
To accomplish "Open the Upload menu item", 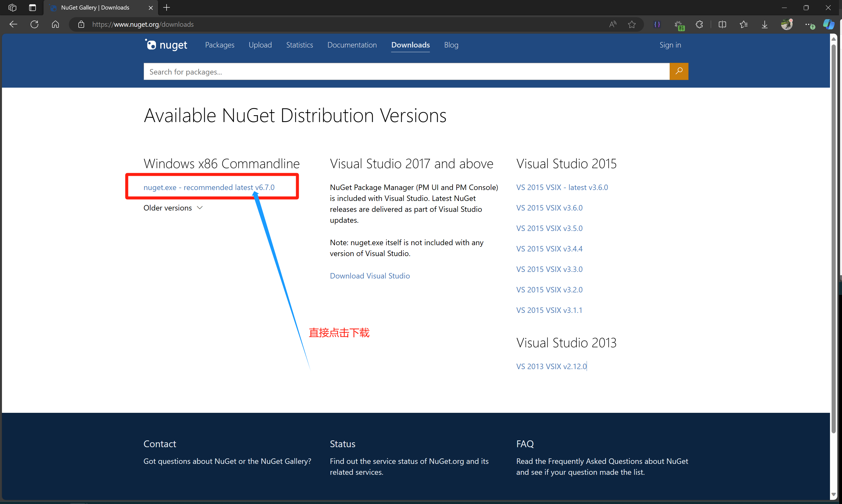I will tap(260, 45).
